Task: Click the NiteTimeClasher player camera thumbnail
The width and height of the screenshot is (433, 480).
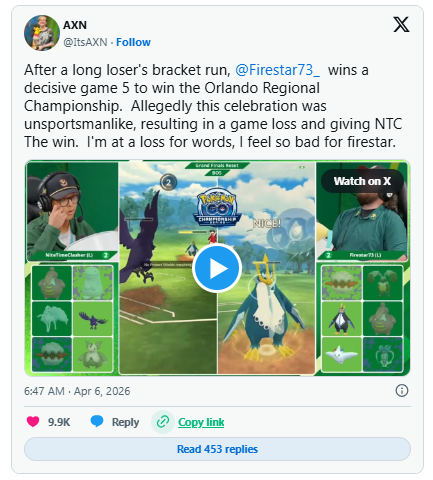Action: click(72, 211)
